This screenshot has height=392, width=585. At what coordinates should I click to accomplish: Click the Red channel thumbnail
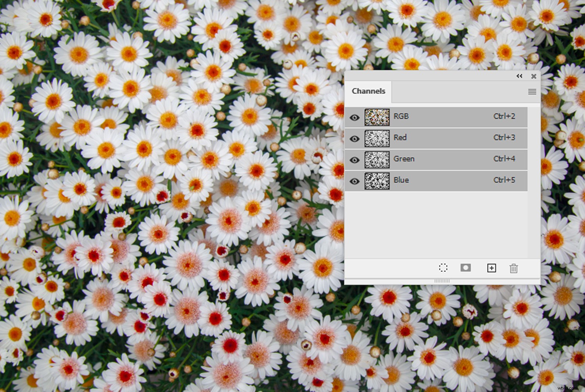click(378, 138)
